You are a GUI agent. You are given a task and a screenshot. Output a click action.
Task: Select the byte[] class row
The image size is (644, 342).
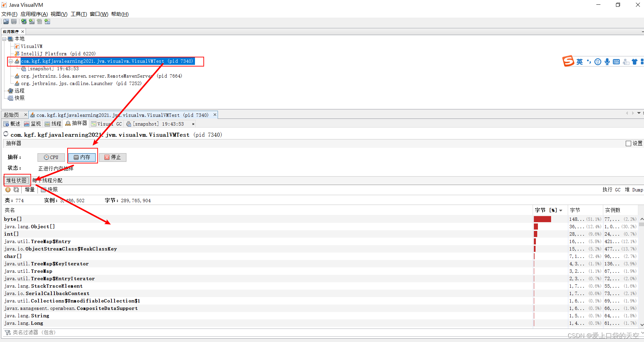(x=321, y=219)
